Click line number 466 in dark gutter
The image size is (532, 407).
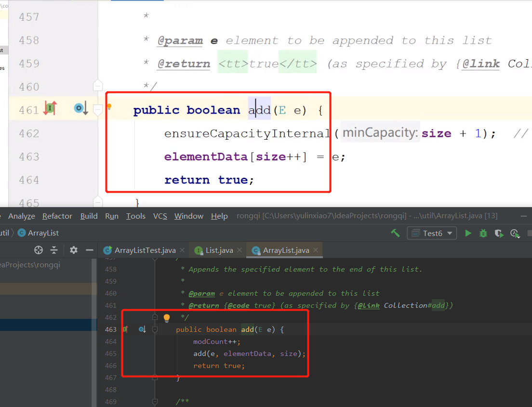click(x=111, y=366)
